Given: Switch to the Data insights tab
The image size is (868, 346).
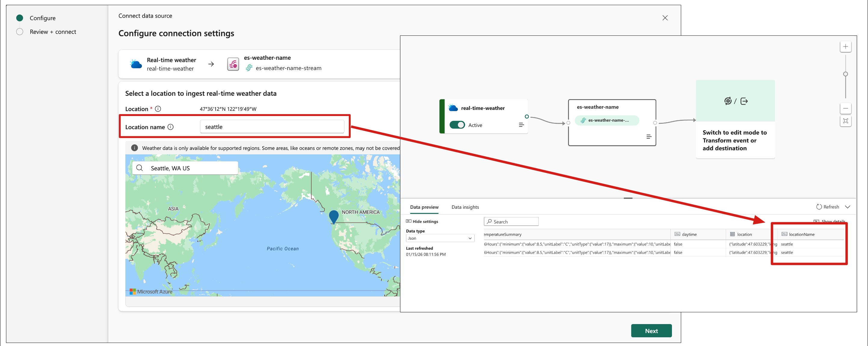Looking at the screenshot, I should (465, 207).
